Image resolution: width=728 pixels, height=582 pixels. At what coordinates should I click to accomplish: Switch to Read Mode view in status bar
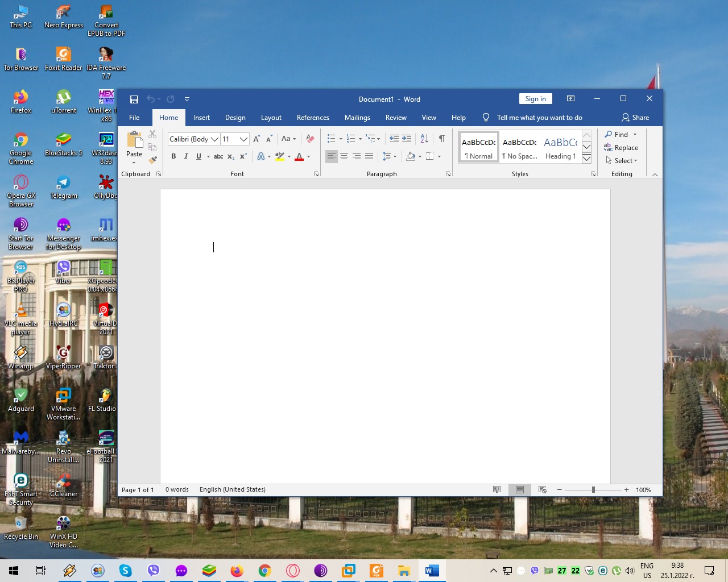(497, 490)
